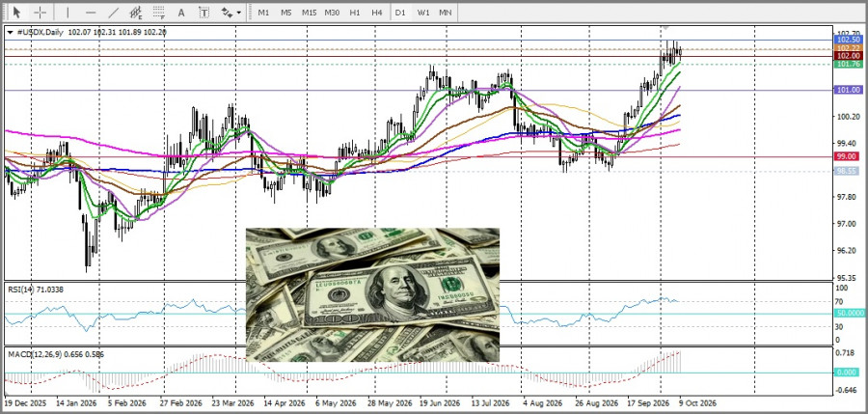Click the 102.00 price level label
868x414 pixels.
pyautogui.click(x=848, y=56)
